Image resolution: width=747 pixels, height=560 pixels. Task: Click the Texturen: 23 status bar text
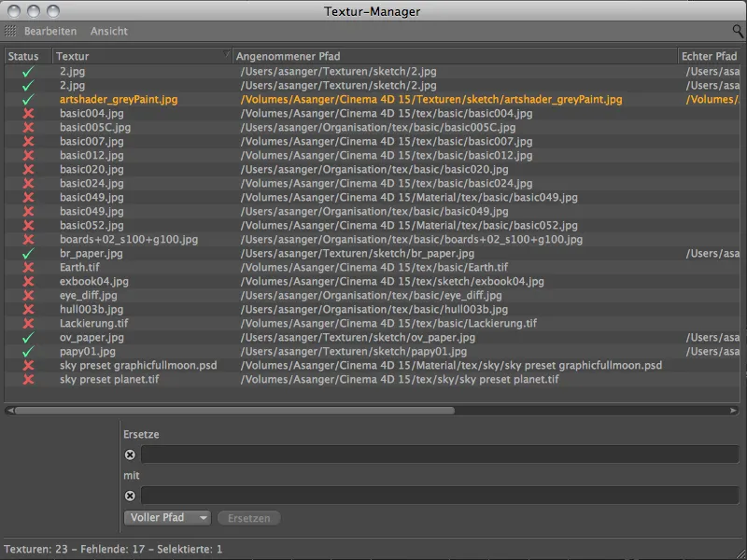(35, 549)
